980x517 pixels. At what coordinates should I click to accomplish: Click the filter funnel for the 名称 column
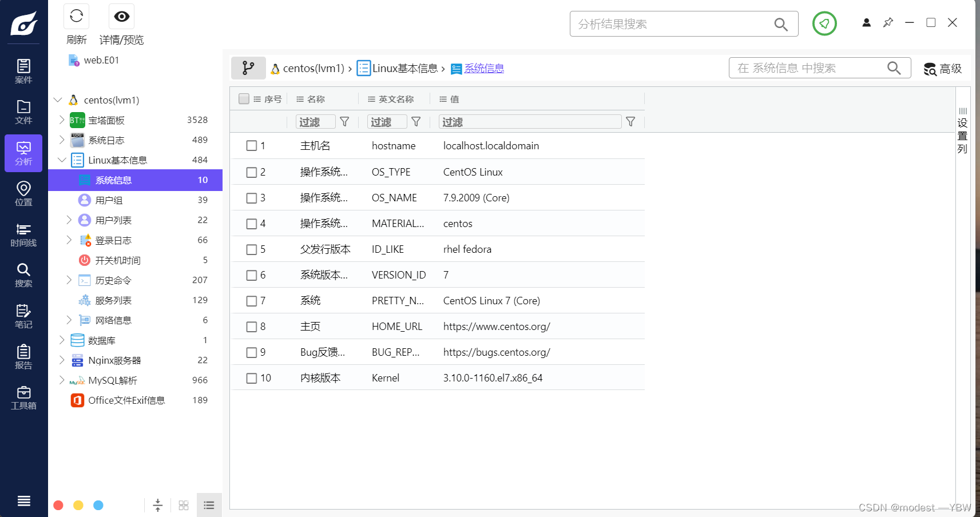click(344, 122)
